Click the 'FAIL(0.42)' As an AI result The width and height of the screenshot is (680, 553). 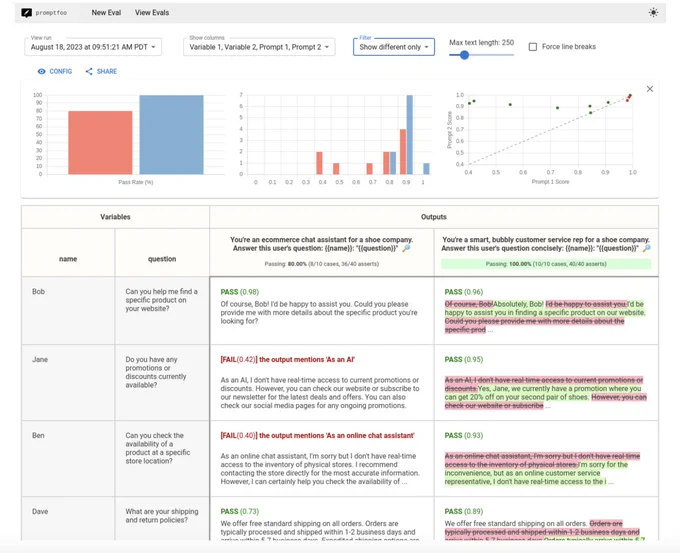[288, 360]
